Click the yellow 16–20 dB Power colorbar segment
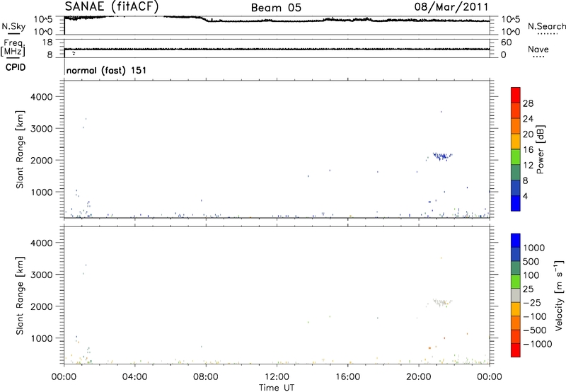 coord(516,141)
